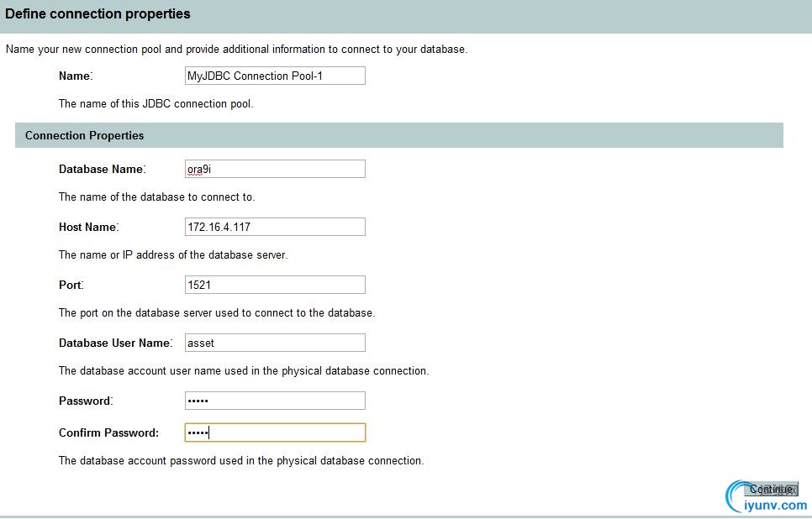The height and width of the screenshot is (519, 812).
Task: Click the "Confirm Password:" label
Action: pos(108,432)
